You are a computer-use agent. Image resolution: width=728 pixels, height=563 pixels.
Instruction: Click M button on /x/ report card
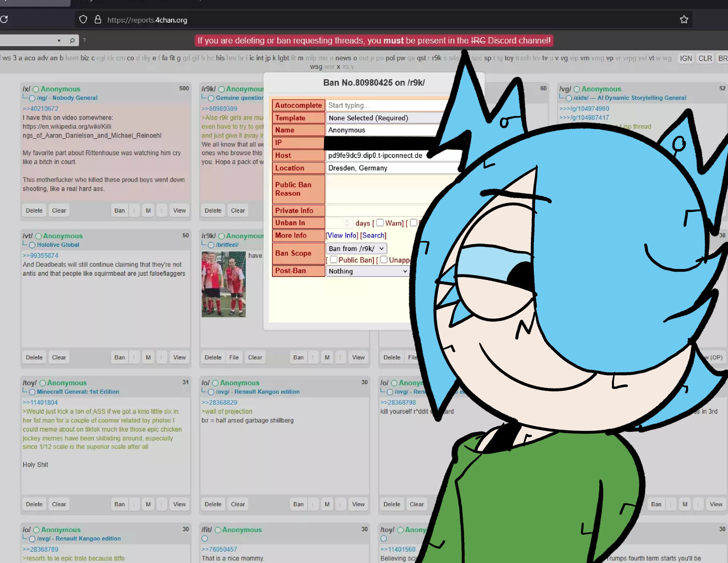(148, 210)
